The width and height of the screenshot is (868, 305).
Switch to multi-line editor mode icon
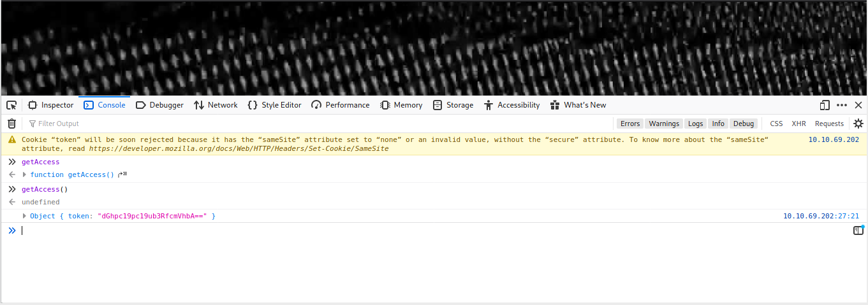[x=858, y=231]
